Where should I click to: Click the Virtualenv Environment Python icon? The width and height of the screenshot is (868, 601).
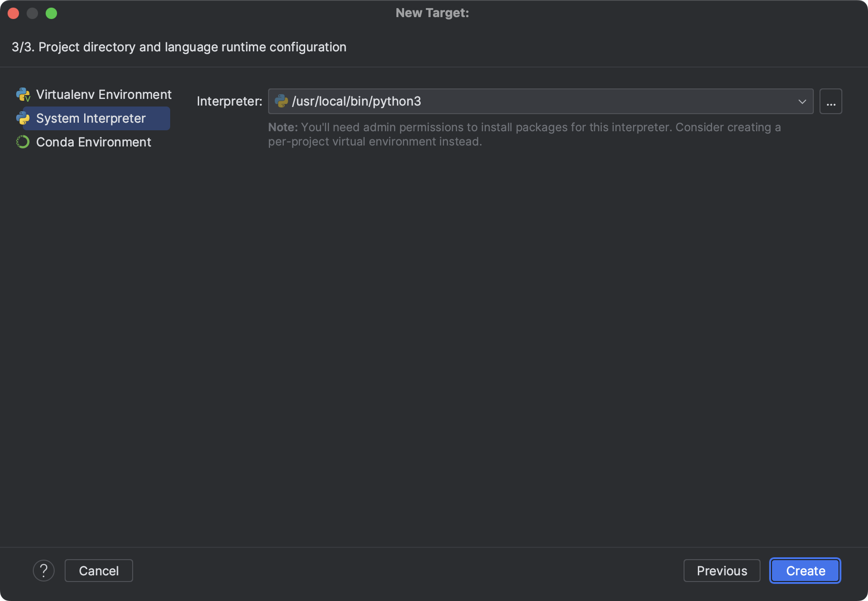[23, 94]
